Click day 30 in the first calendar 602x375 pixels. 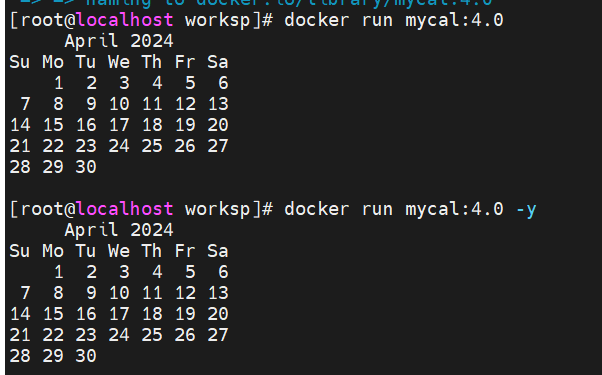pos(86,167)
